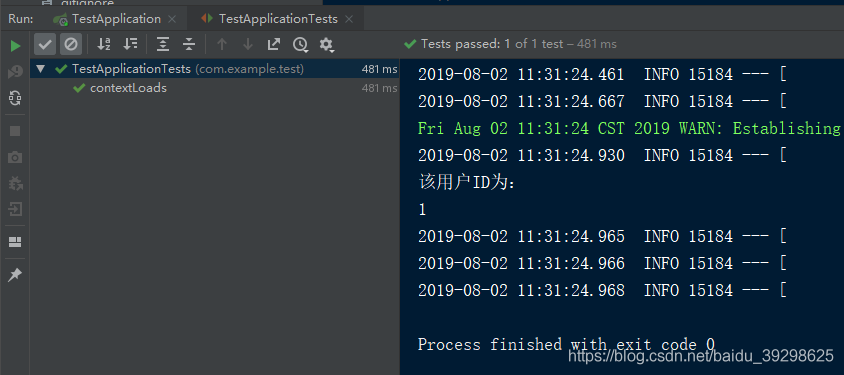
Task: Switch to TestApplication run tab
Action: [116, 19]
